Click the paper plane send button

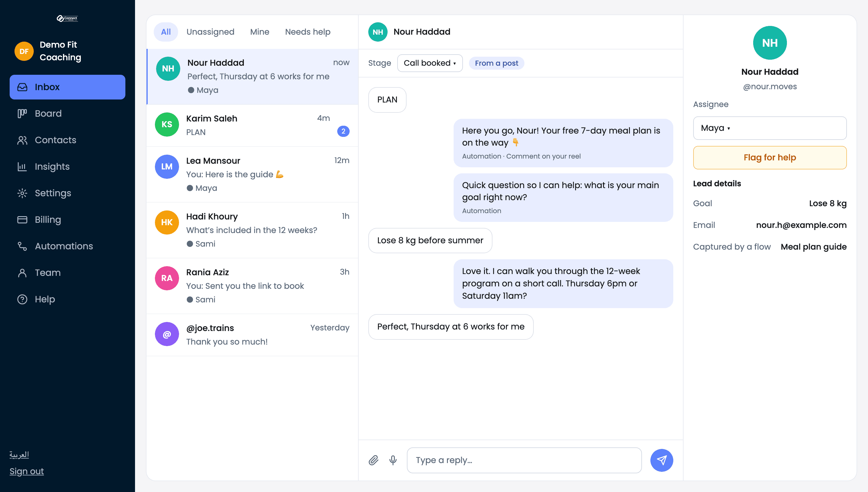tap(661, 460)
